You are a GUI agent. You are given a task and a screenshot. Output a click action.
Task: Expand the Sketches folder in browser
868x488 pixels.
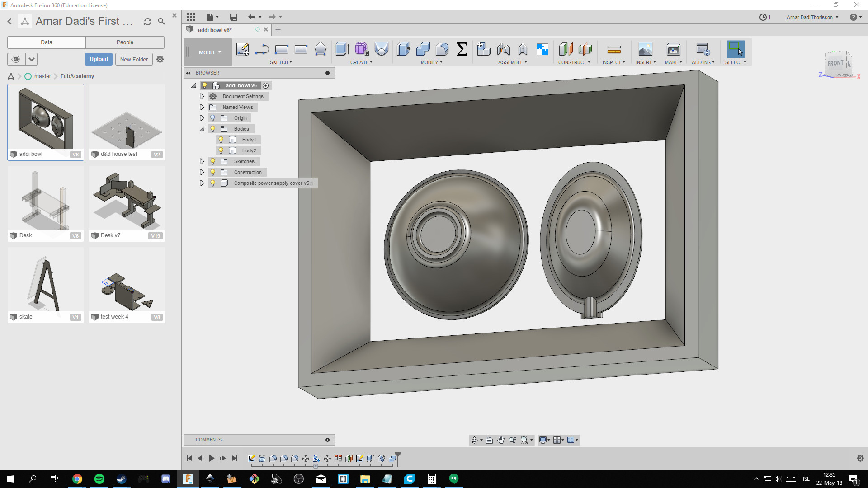[202, 161]
